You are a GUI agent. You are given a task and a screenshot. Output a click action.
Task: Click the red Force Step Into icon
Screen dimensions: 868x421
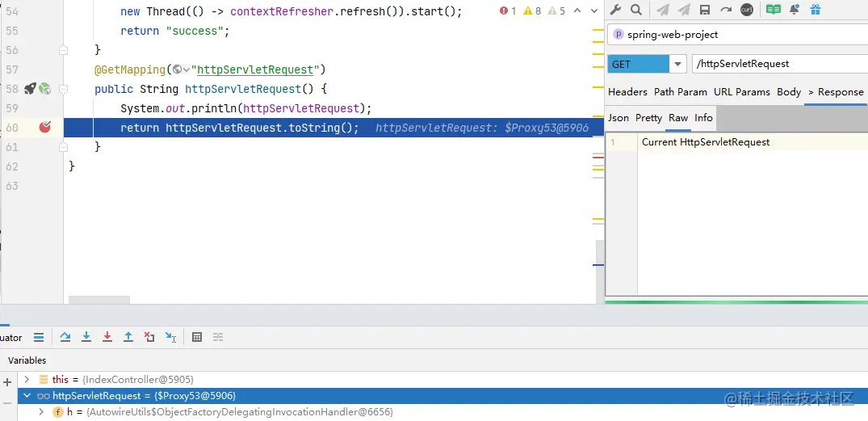pyautogui.click(x=107, y=337)
